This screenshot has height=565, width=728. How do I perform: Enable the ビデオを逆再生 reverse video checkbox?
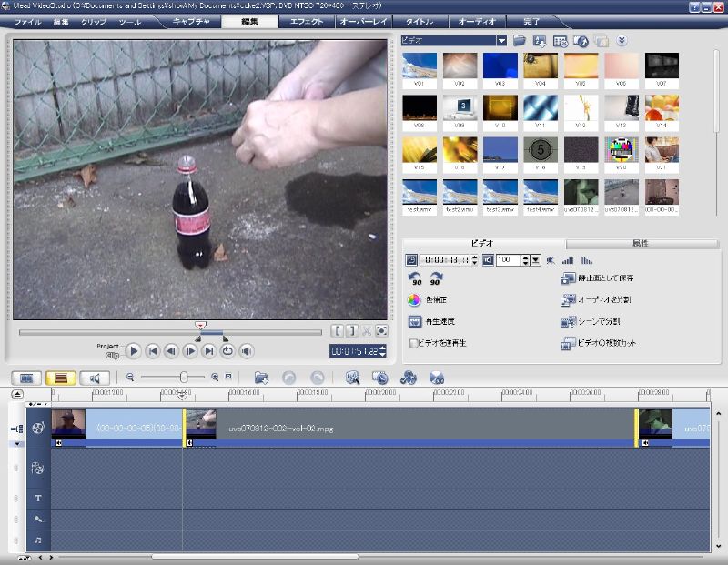point(414,344)
